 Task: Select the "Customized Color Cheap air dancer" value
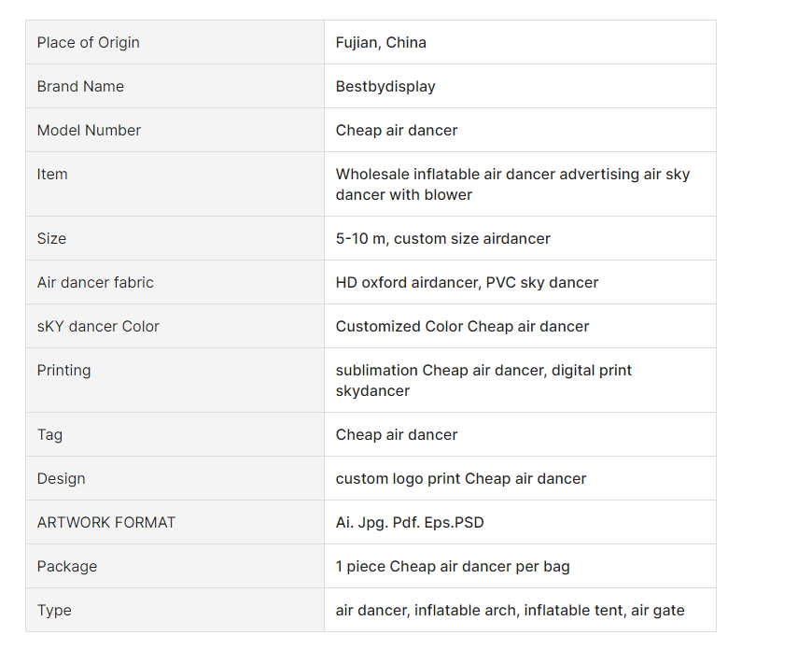tap(462, 326)
